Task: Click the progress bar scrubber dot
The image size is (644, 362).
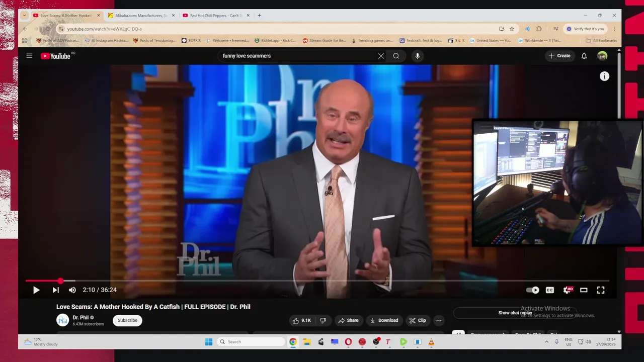Action: point(60,281)
